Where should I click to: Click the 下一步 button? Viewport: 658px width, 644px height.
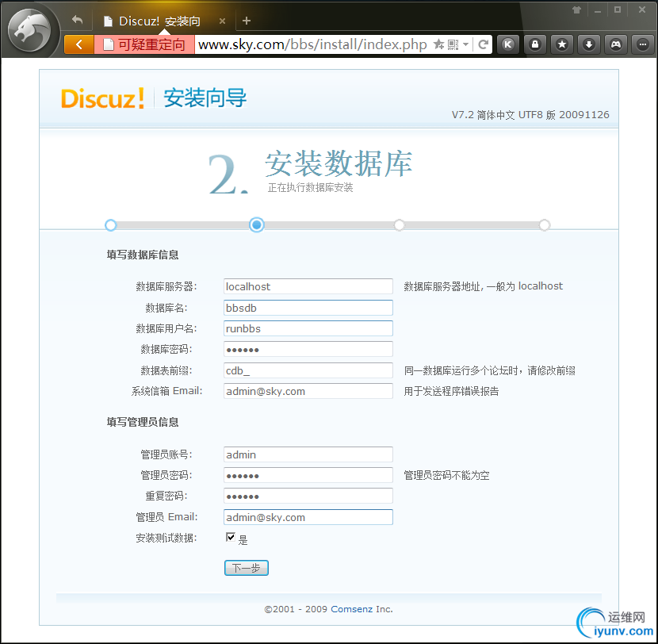247,568
